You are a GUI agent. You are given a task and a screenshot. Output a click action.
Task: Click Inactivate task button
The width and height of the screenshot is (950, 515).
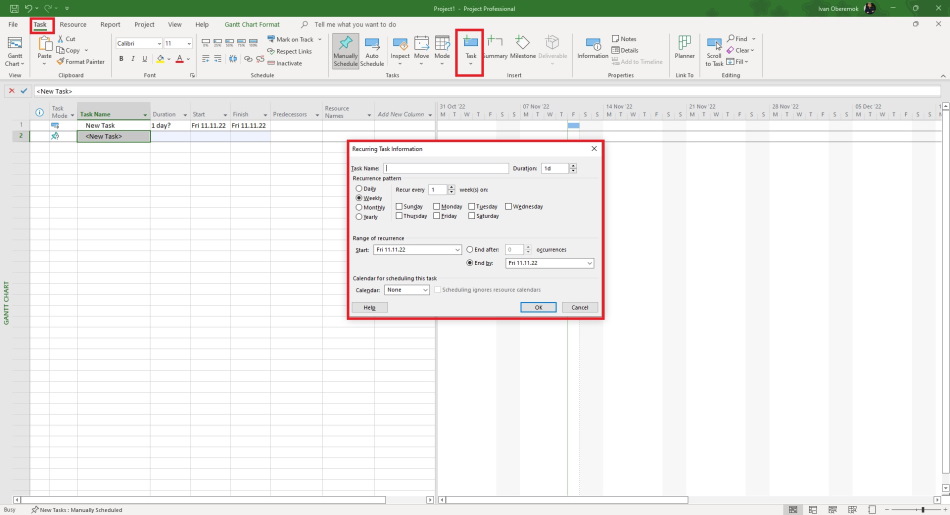click(x=285, y=63)
